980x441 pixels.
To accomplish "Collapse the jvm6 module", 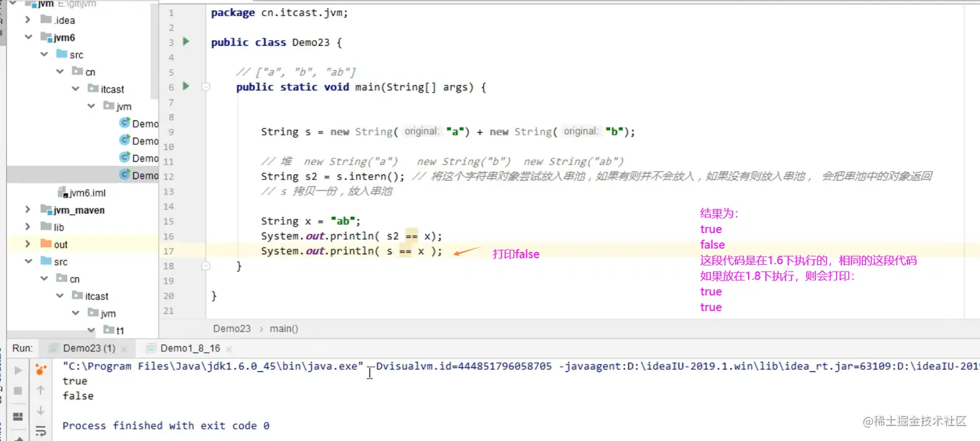I will click(x=28, y=38).
